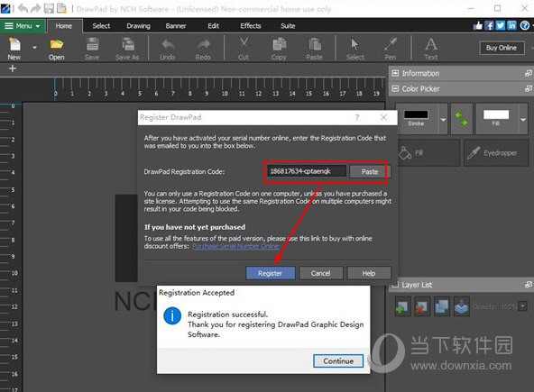
Task: Click the title bar redo arrow
Action: click(35, 8)
